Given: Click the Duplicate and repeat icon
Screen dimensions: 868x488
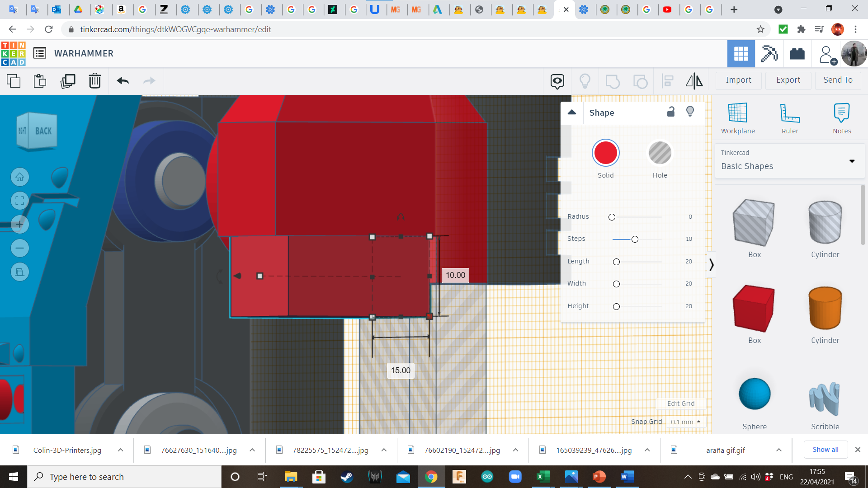Looking at the screenshot, I should click(68, 81).
